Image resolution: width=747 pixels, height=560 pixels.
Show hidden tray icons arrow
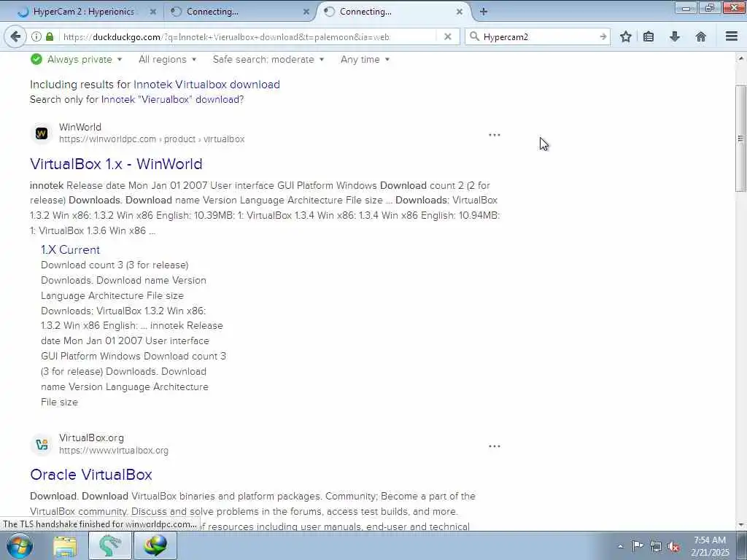point(620,547)
